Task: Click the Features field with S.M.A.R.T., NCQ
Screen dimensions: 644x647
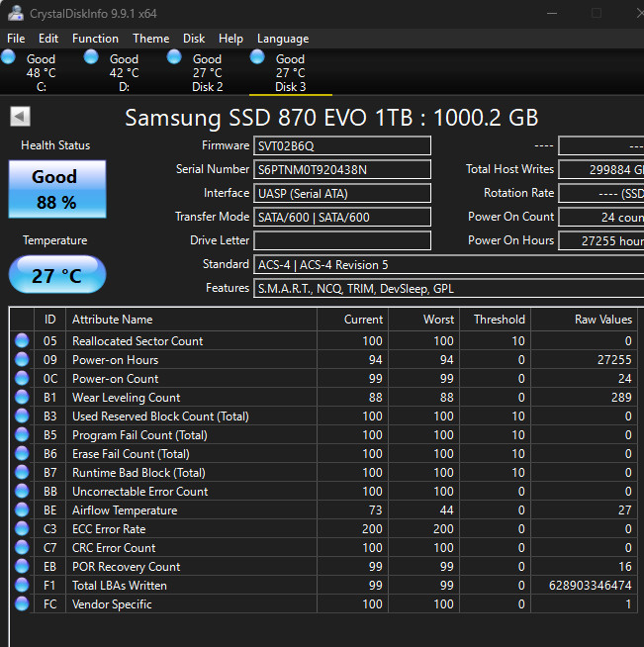Action: [x=448, y=288]
